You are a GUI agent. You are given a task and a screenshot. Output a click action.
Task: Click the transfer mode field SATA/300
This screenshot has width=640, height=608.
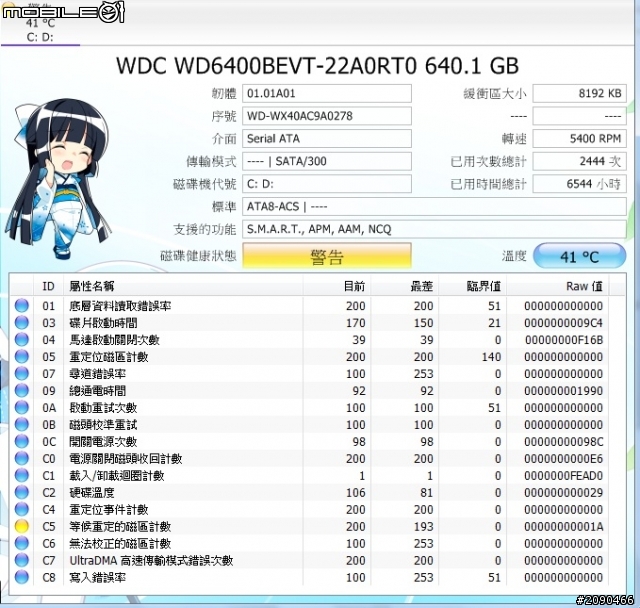point(327,161)
